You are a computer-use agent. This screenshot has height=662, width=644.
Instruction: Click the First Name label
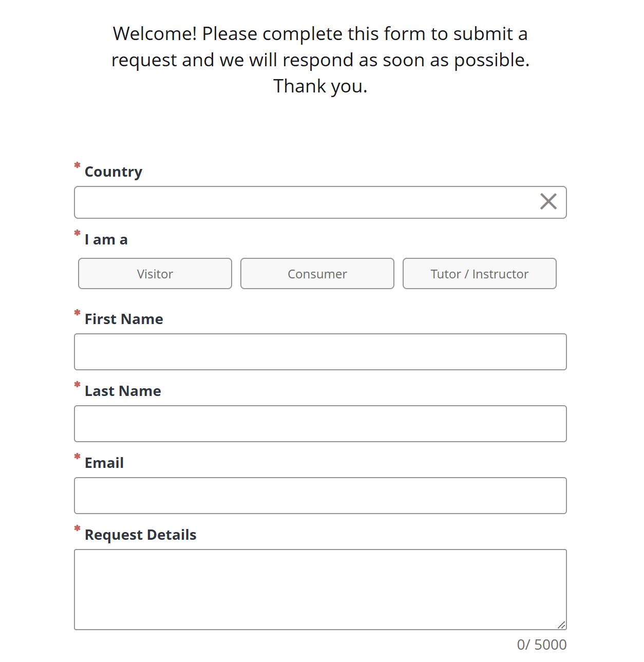pos(123,318)
